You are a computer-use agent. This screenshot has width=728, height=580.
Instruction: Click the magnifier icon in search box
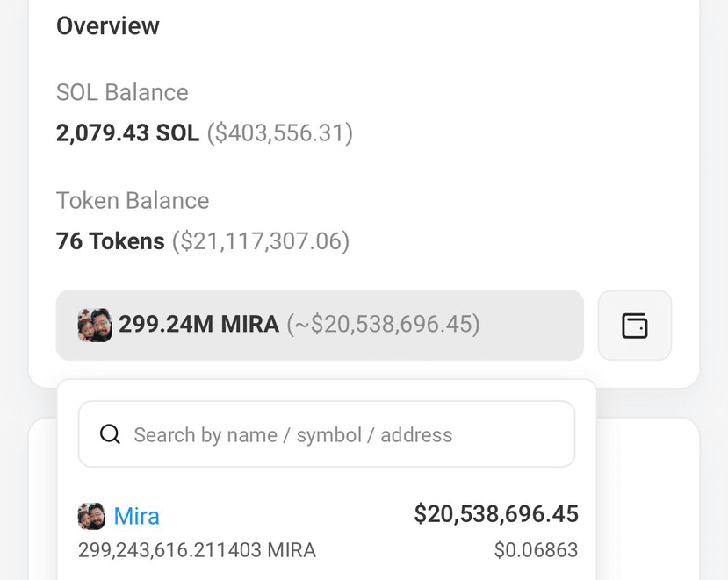click(110, 434)
